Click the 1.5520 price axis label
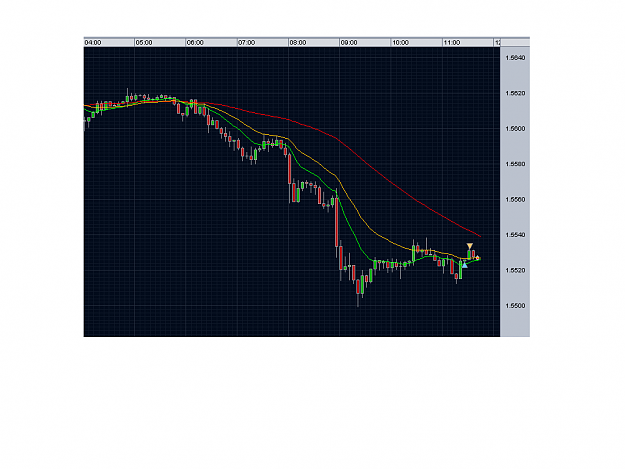 pyautogui.click(x=515, y=271)
